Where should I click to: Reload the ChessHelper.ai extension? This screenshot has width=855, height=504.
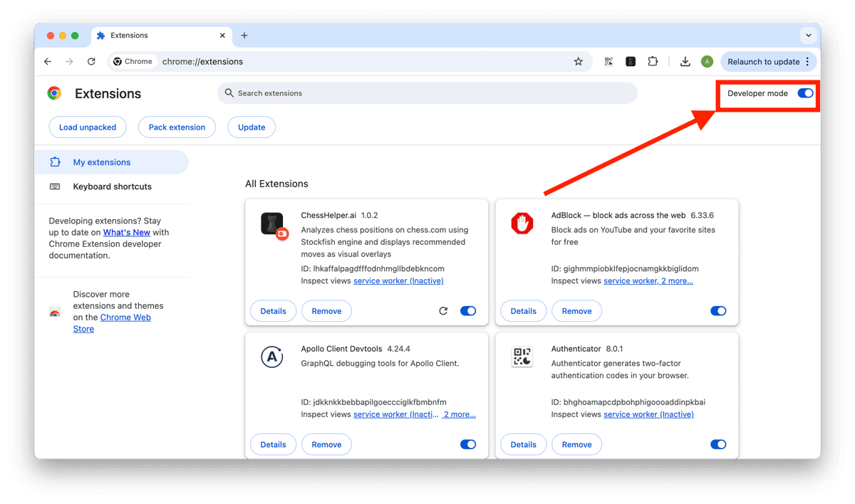(x=443, y=310)
